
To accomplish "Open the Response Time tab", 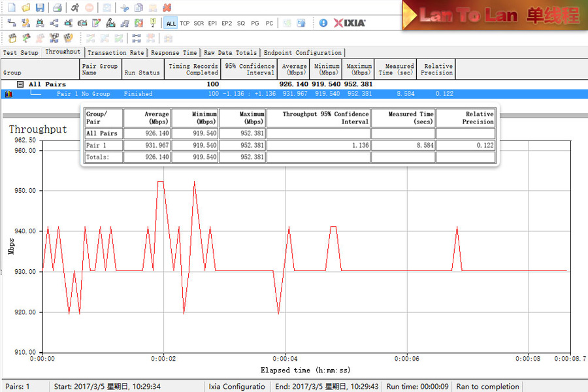I will pyautogui.click(x=173, y=53).
